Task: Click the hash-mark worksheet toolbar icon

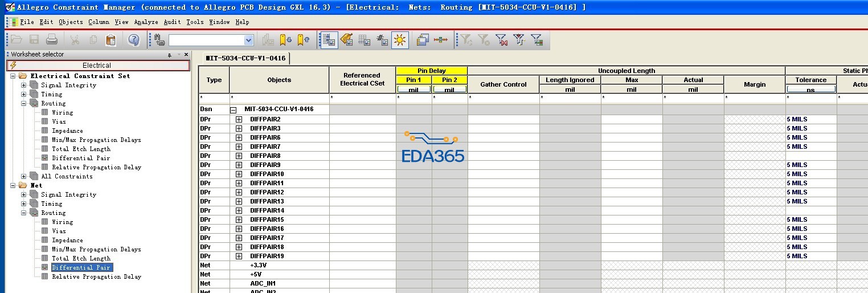Action: tap(382, 40)
